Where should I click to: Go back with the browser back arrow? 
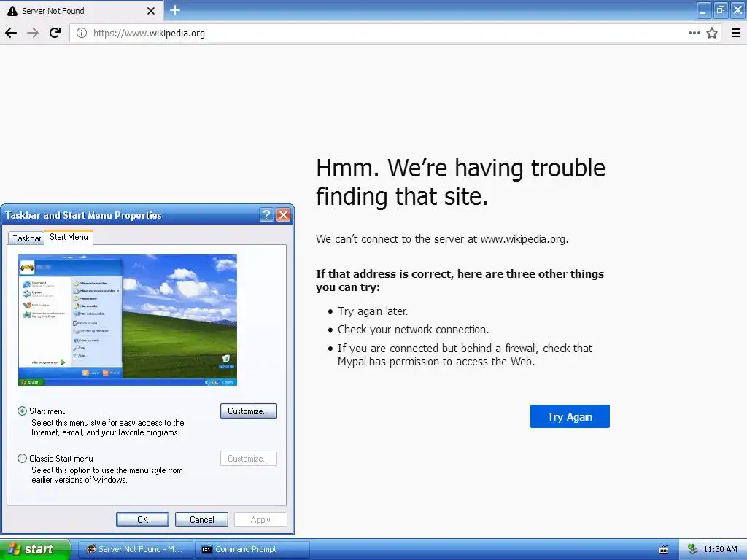[x=11, y=33]
